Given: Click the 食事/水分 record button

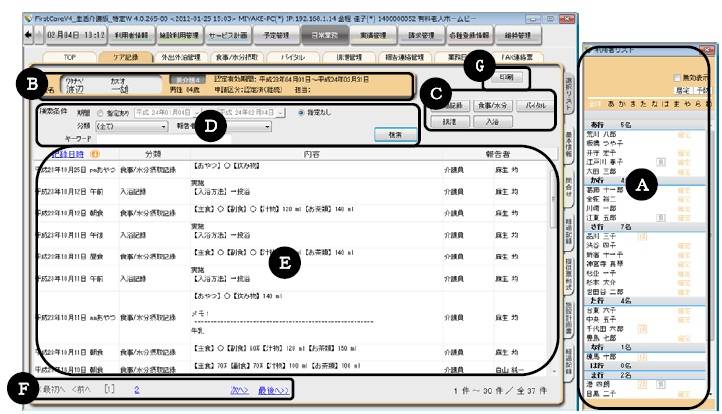Looking at the screenshot, I should (x=493, y=104).
